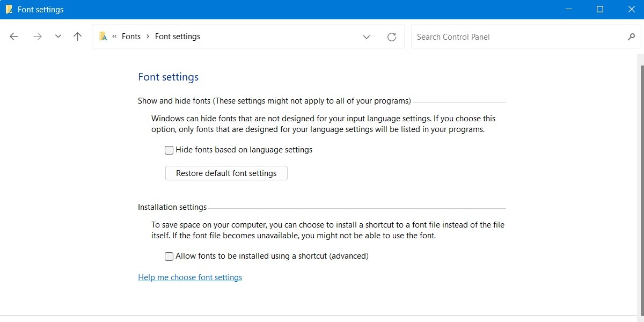Screen dimensions: 644x322
Task: Open the 'Help me choose font settings' link
Action: click(190, 277)
